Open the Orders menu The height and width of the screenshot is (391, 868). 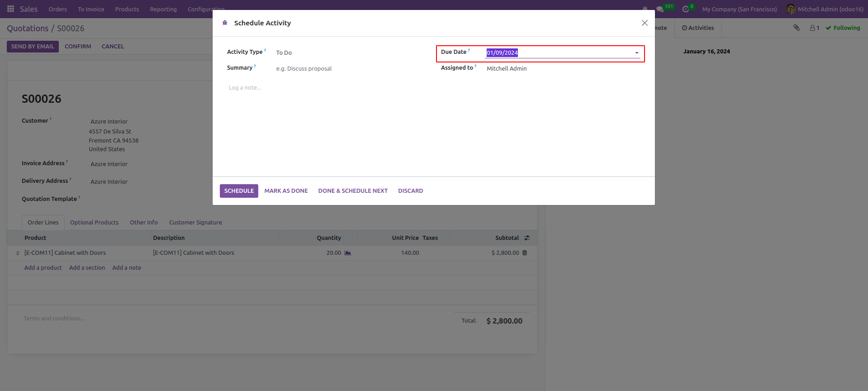tap(58, 9)
